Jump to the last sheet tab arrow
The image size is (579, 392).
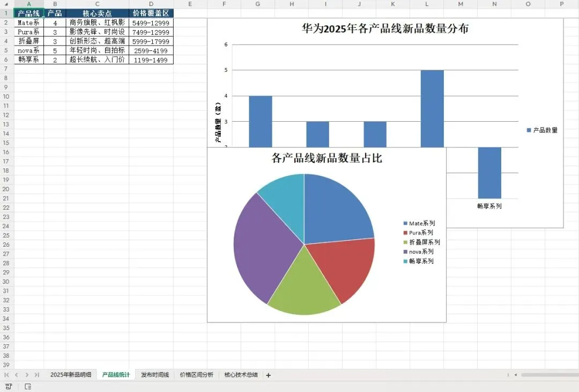coord(36,375)
